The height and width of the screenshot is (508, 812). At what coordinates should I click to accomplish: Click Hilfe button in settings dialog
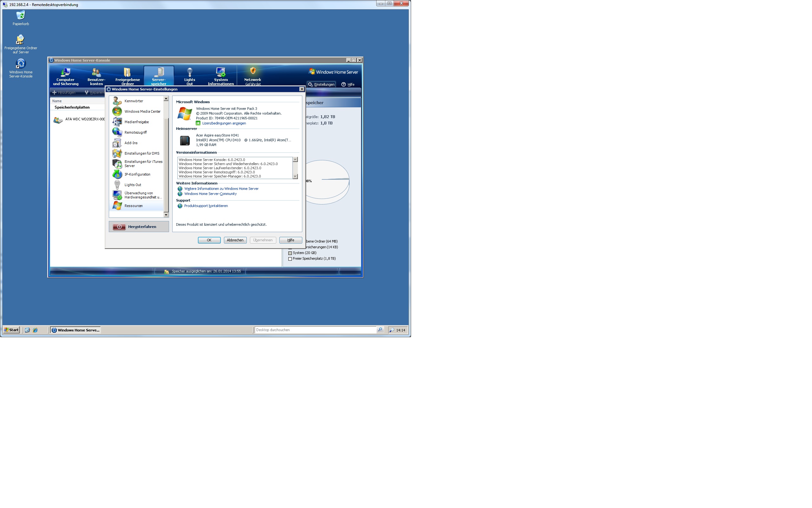[x=291, y=240]
